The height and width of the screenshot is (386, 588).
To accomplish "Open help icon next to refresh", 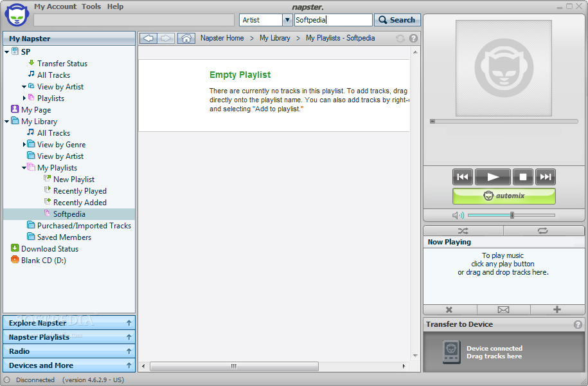I will coord(413,39).
